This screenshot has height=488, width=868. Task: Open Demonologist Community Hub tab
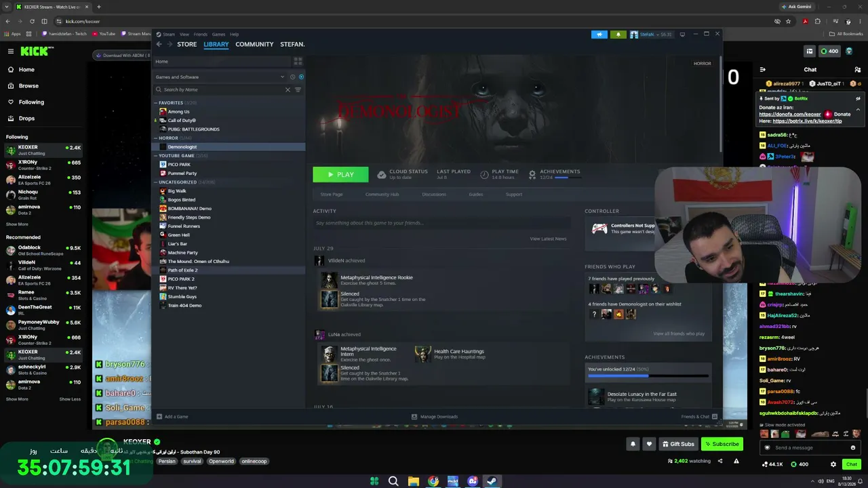382,195
